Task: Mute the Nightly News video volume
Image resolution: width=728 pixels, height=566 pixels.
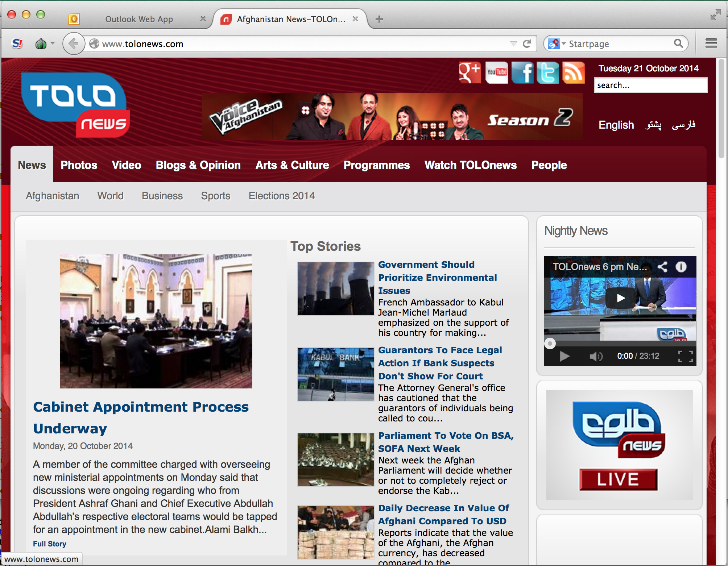Action: (596, 356)
